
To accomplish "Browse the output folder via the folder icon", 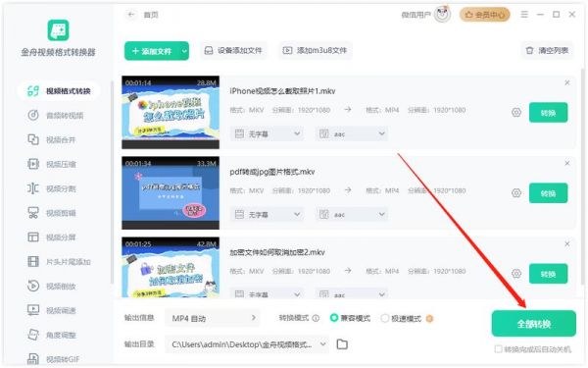I will coord(342,344).
